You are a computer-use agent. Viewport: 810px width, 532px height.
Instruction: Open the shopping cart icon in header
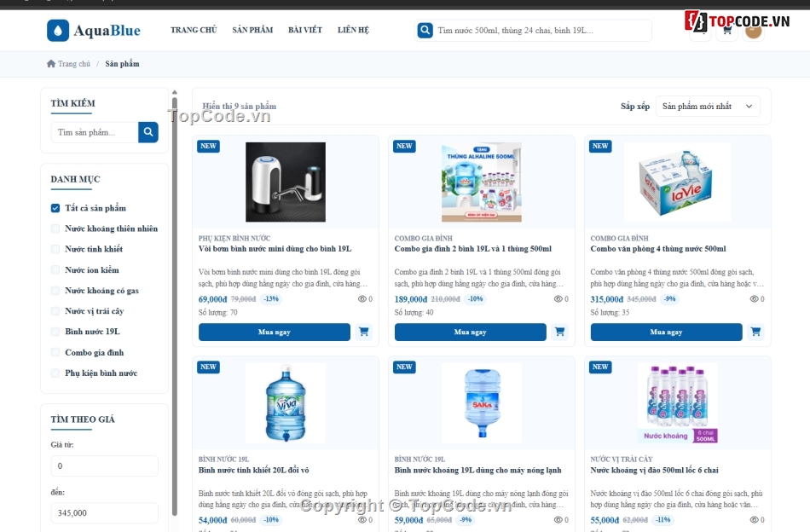coord(726,31)
